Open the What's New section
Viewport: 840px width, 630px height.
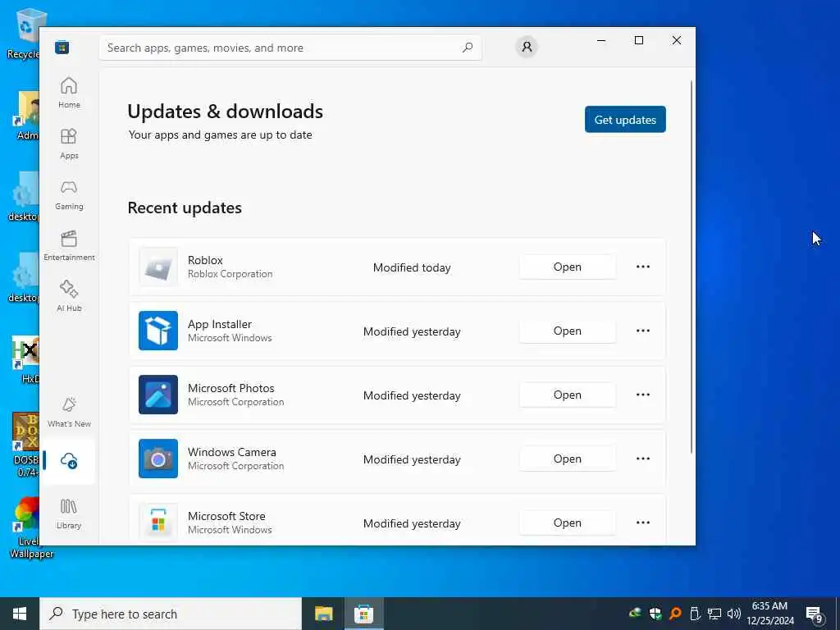click(69, 412)
